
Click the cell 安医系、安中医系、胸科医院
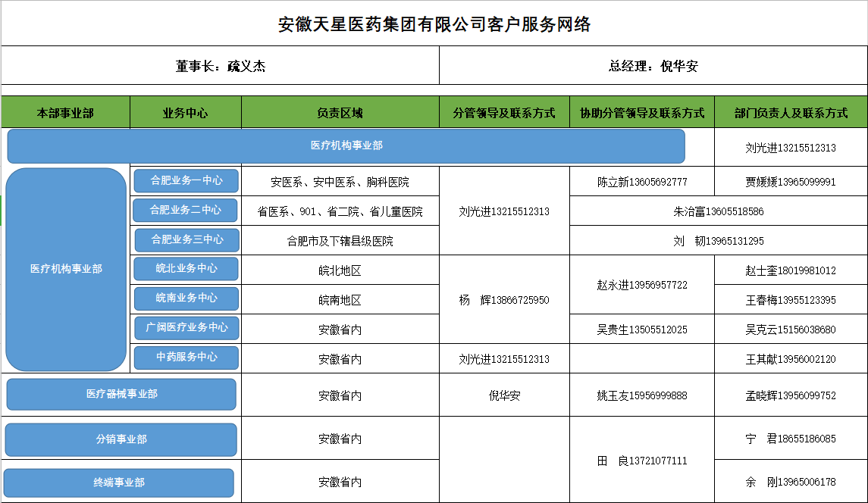tap(340, 182)
